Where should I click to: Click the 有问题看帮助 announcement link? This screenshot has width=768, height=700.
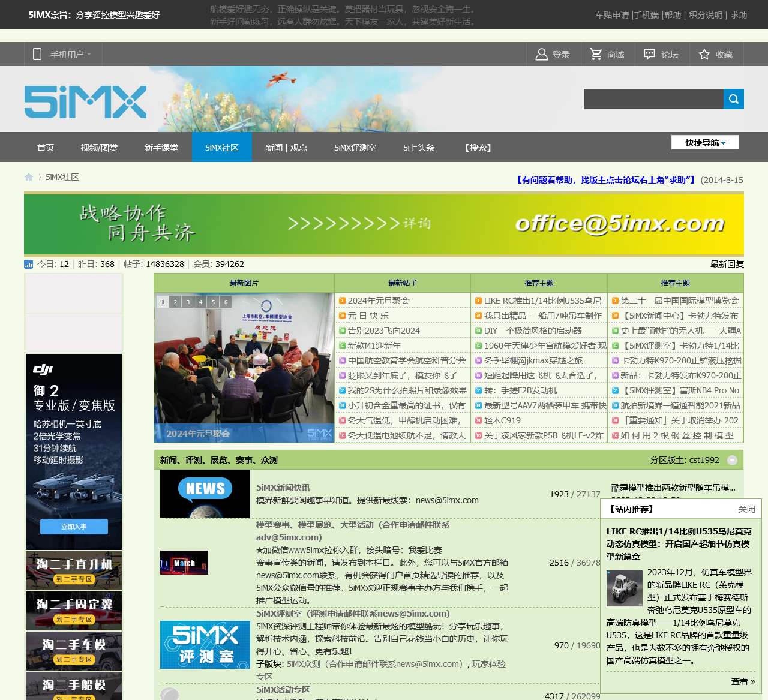pos(605,179)
